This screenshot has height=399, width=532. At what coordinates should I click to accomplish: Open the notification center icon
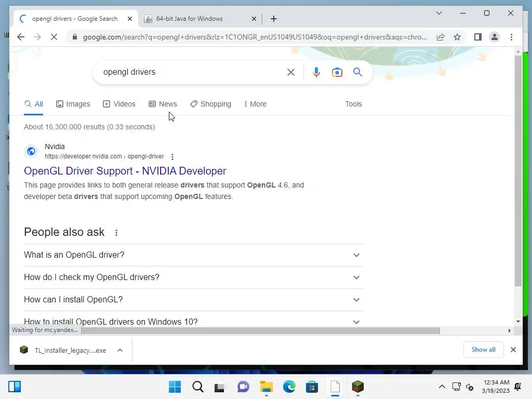coord(518,387)
